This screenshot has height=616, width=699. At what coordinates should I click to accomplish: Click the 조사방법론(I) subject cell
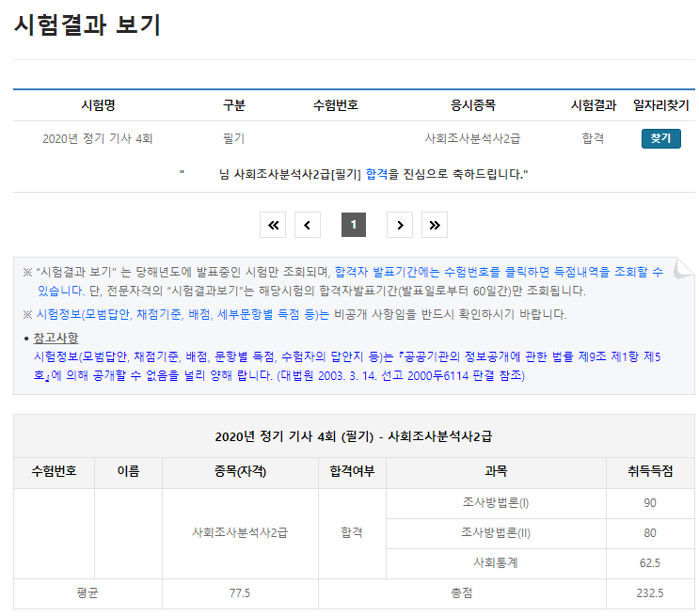(x=496, y=503)
